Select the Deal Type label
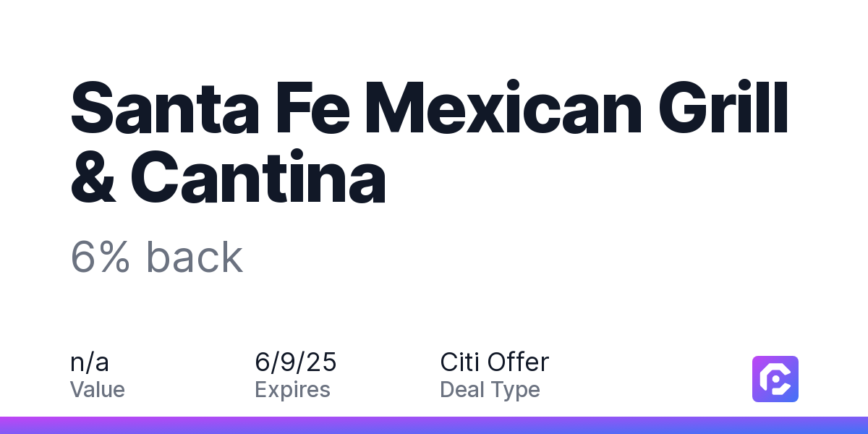The height and width of the screenshot is (434, 868). pos(490,391)
